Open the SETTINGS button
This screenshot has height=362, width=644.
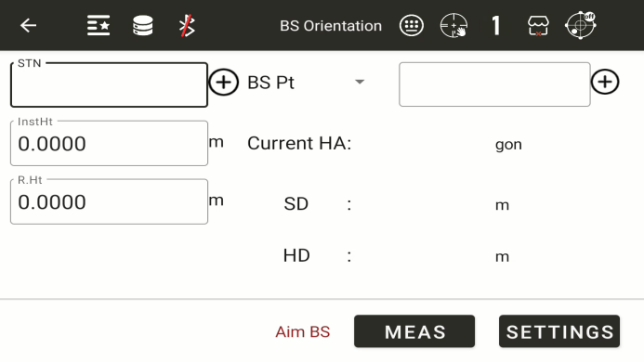[x=559, y=331]
